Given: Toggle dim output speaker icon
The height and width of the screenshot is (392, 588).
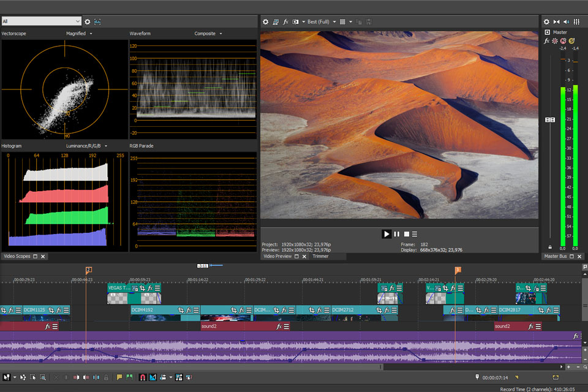Looking at the screenshot, I should click(x=567, y=22).
